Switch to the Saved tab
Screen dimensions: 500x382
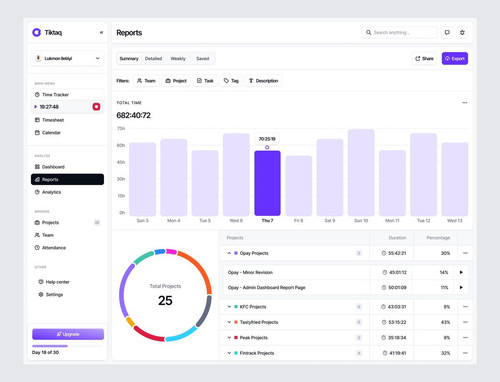click(x=203, y=59)
